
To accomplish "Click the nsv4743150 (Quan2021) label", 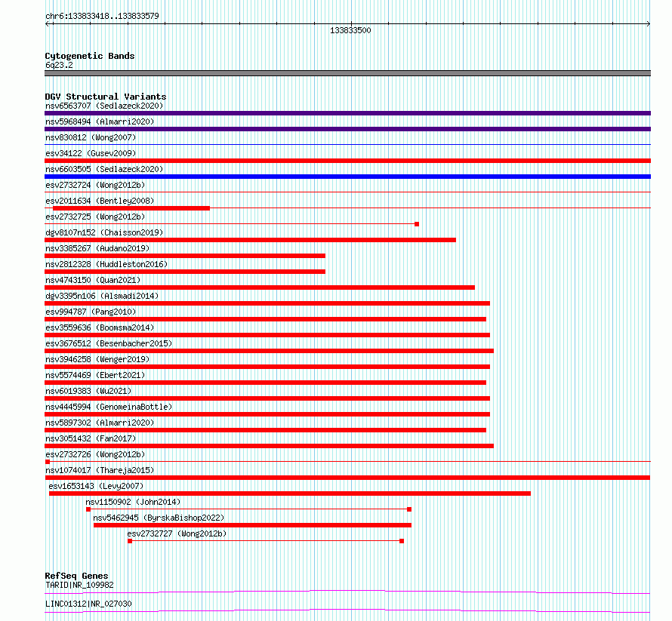I will pyautogui.click(x=93, y=280).
